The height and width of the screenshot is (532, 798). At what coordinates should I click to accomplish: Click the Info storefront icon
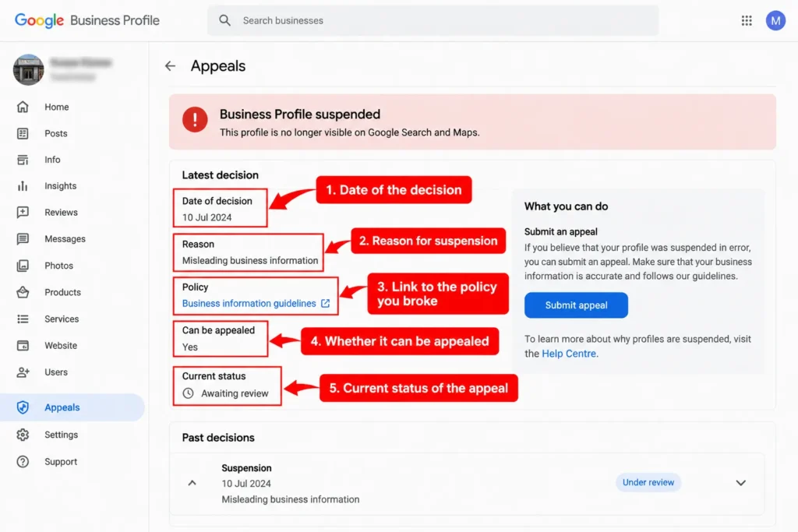pos(23,160)
